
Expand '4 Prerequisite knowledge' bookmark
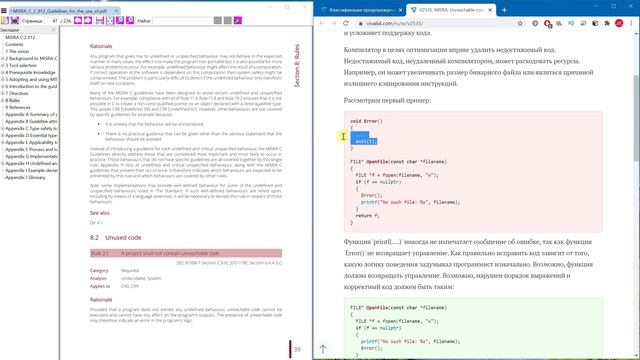[2, 72]
